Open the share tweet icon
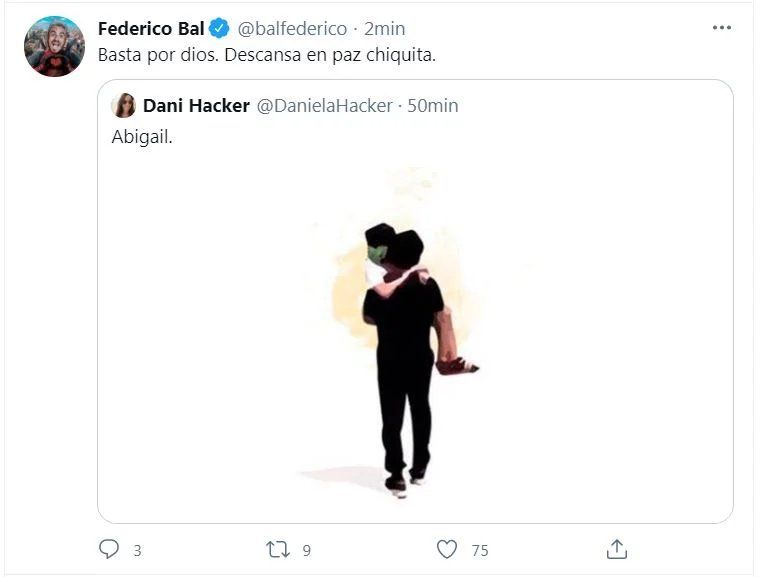The height and width of the screenshot is (577, 763). [617, 549]
